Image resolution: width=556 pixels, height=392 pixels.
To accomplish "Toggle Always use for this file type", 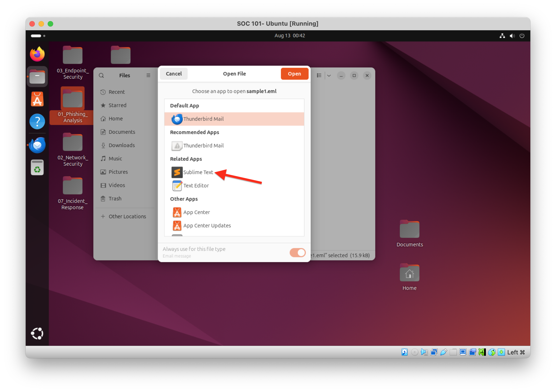I will click(x=297, y=253).
